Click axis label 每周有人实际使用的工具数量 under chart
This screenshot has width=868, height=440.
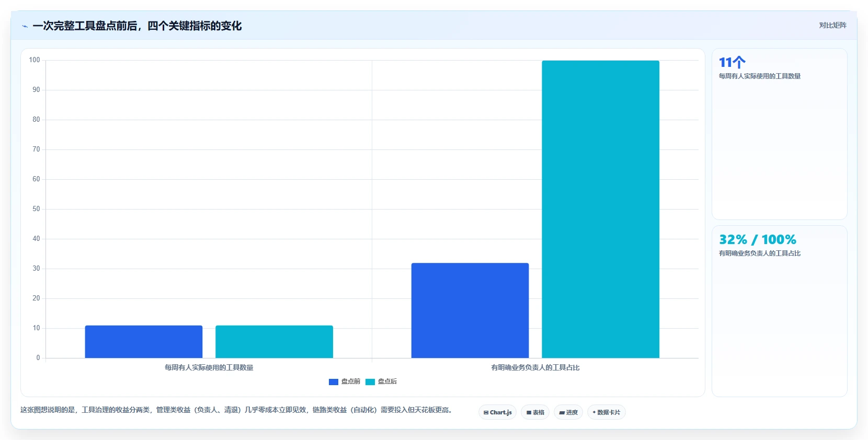(x=209, y=367)
